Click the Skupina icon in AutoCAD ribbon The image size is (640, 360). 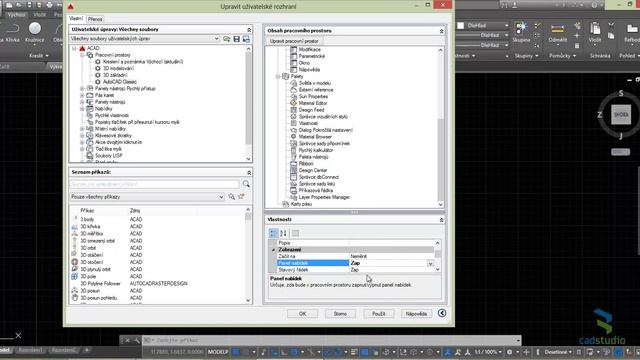521,32
